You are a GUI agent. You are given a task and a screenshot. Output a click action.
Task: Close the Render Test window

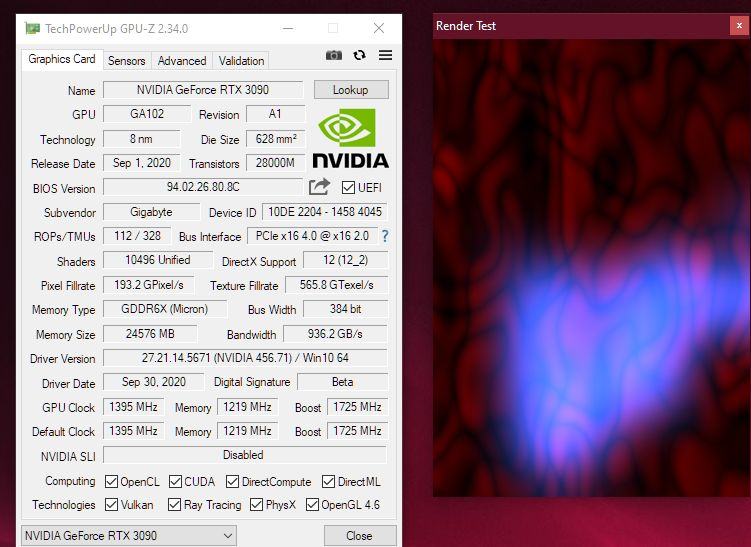click(x=739, y=26)
